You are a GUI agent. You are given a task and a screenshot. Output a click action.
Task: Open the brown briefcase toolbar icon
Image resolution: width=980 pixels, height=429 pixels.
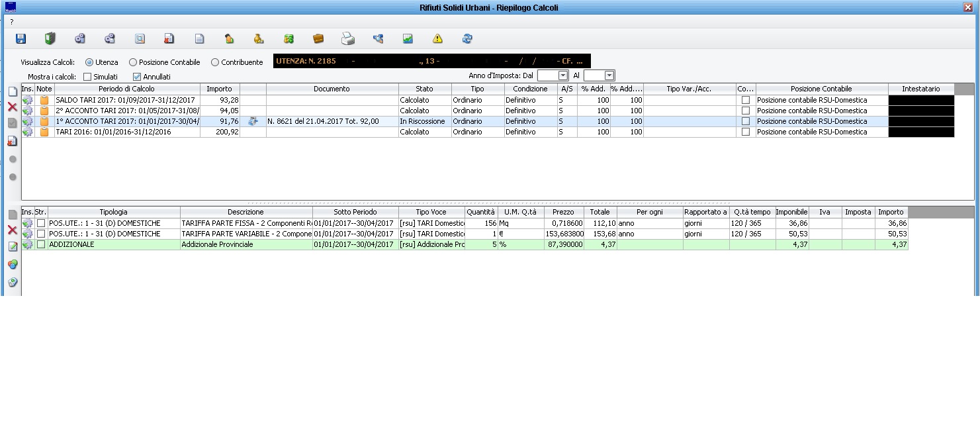[318, 39]
